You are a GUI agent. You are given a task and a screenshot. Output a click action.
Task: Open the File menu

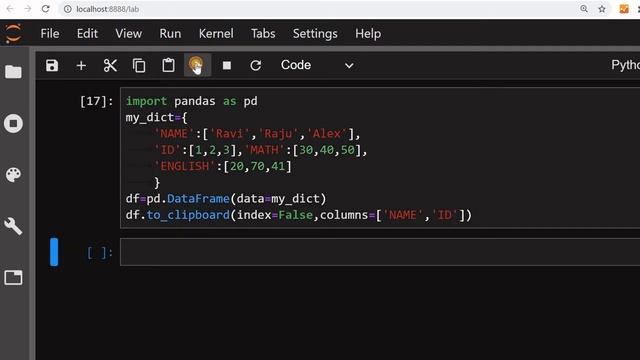click(50, 33)
